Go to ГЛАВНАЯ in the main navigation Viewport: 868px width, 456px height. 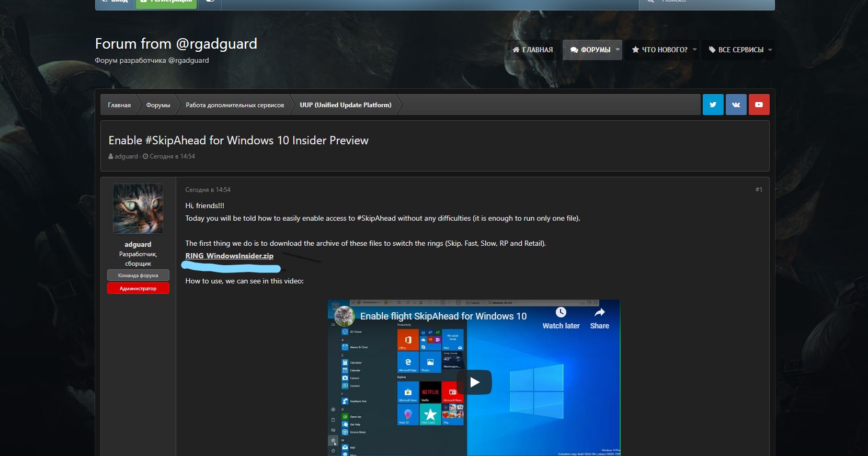coord(533,50)
